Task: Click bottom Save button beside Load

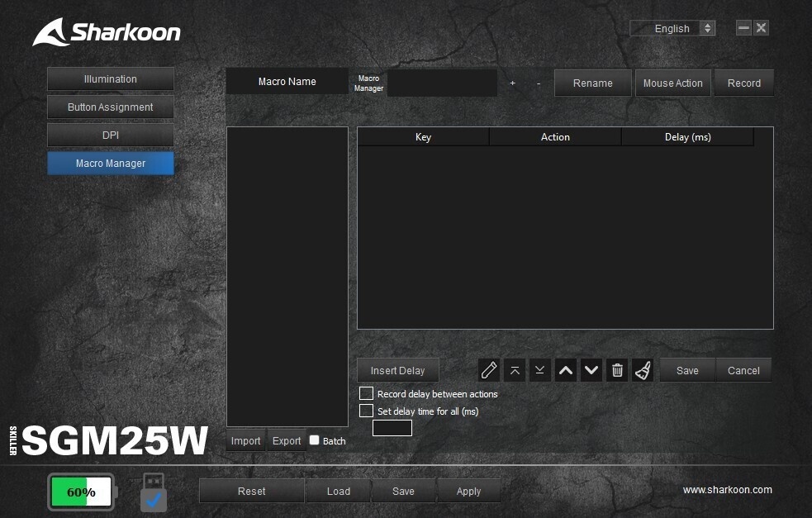Action: [x=403, y=491]
